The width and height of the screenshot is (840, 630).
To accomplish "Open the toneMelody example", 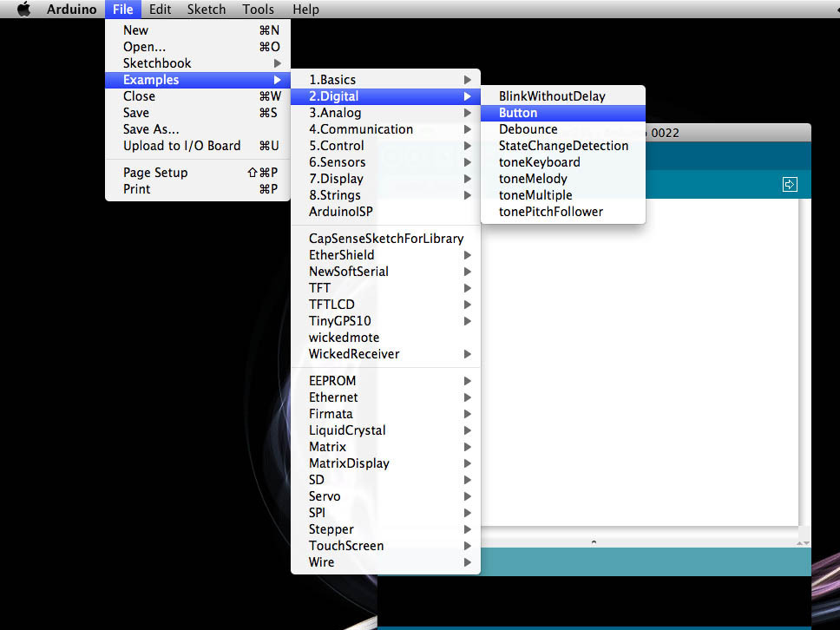I will tap(563, 179).
